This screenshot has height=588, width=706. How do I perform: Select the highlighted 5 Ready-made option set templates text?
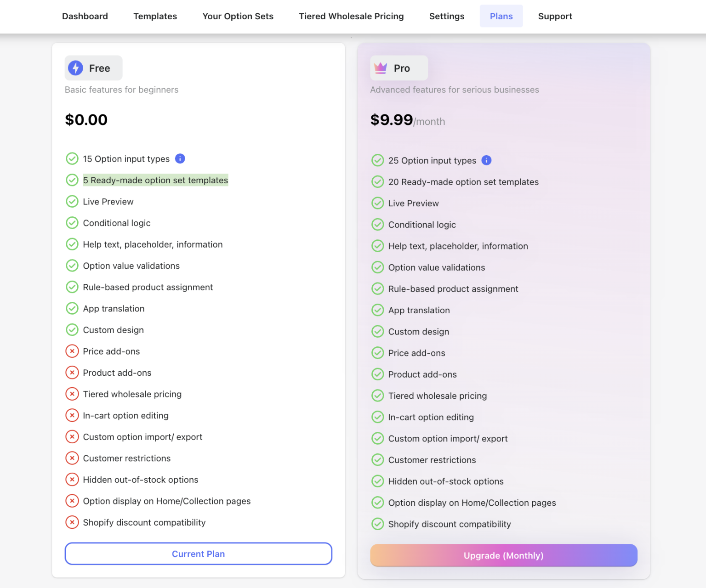[x=155, y=180]
